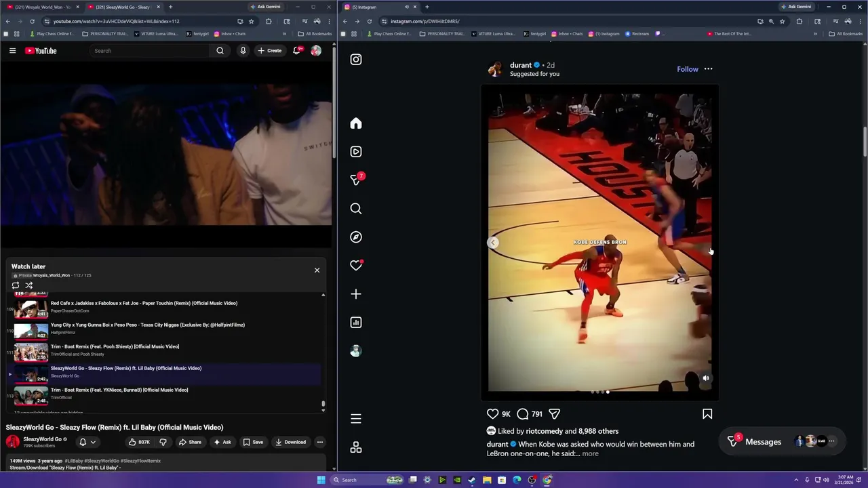Share the durant Instagram post
Viewport: 868px width, 488px height.
tap(554, 414)
